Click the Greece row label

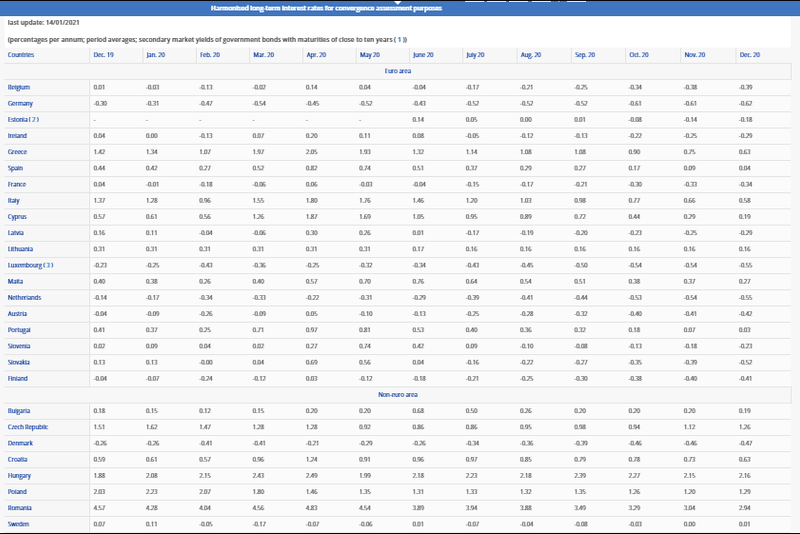[18, 152]
